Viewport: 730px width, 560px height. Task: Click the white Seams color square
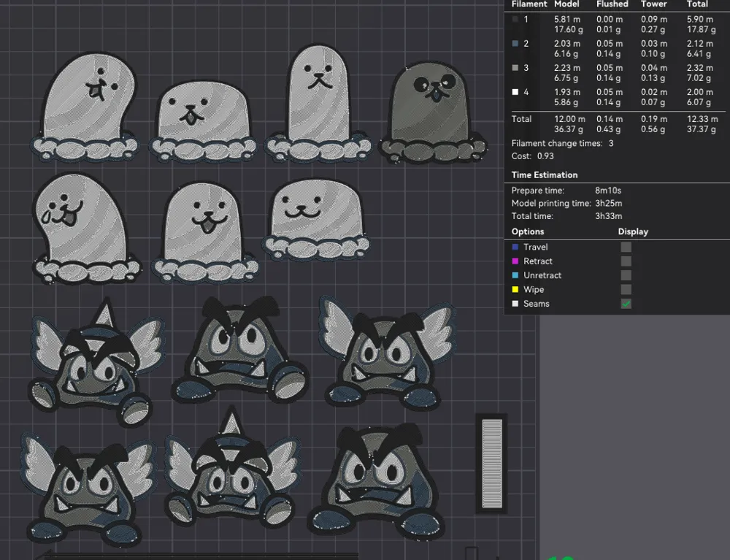pos(515,304)
